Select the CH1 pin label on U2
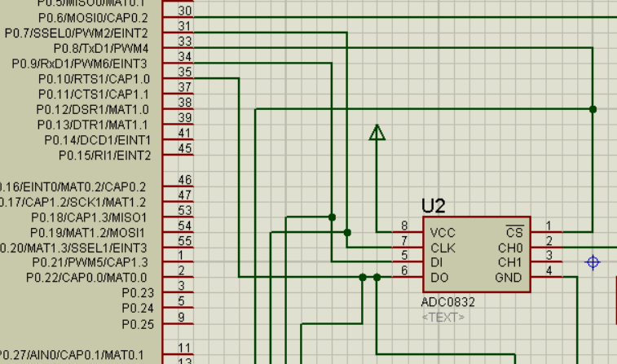 click(x=509, y=262)
